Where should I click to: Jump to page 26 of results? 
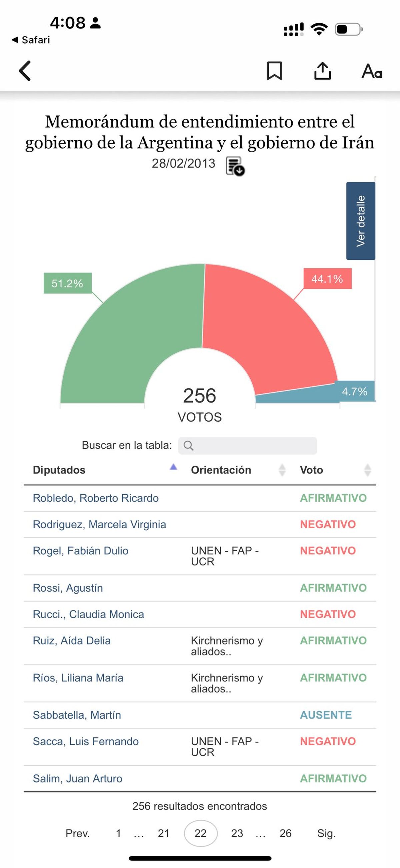(285, 833)
